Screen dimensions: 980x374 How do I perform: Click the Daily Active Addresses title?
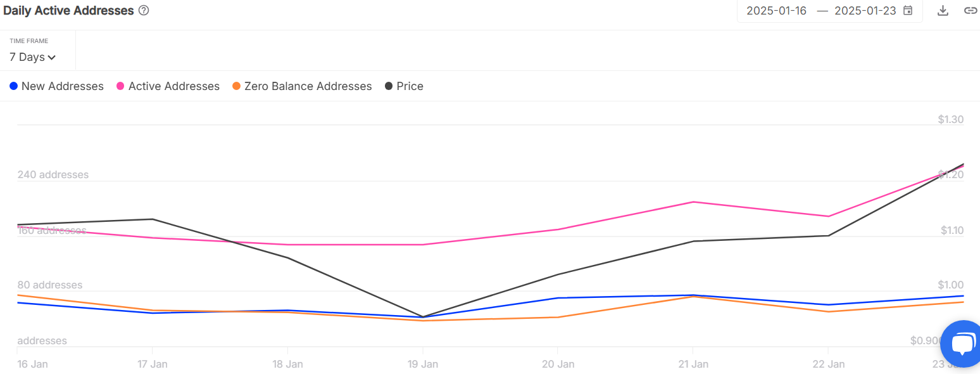pyautogui.click(x=68, y=11)
